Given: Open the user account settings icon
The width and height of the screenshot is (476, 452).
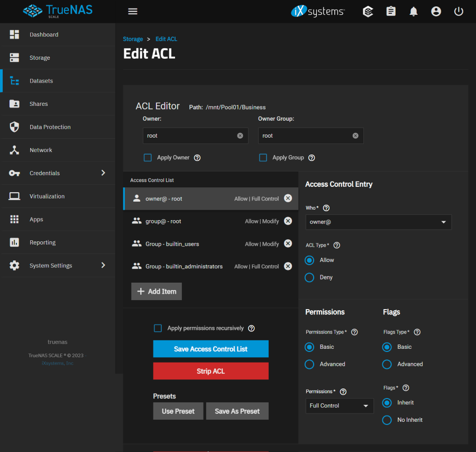Looking at the screenshot, I should pos(436,11).
